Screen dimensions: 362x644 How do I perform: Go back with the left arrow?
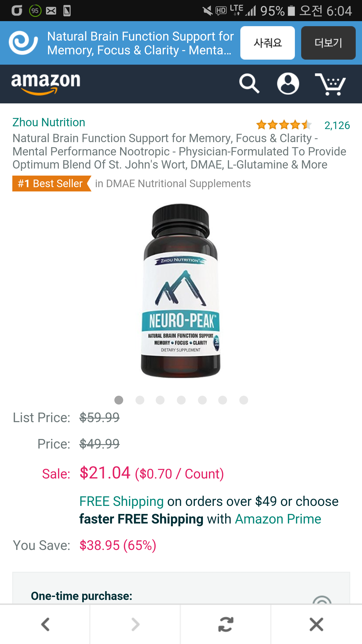[45, 624]
